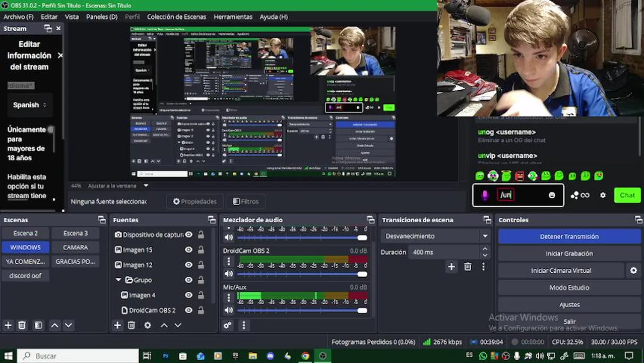
Task: Undock the Controles panel
Action: pos(638,220)
